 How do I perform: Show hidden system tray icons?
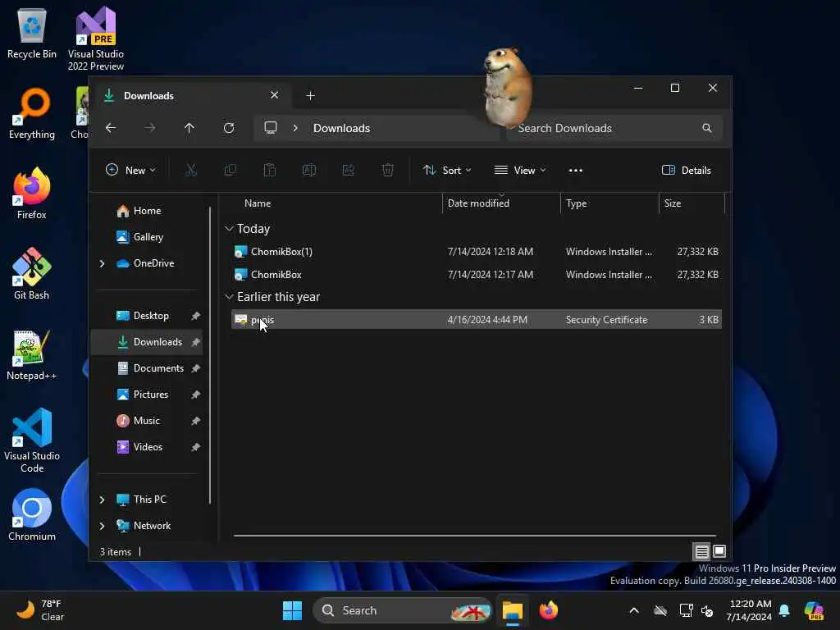point(634,610)
